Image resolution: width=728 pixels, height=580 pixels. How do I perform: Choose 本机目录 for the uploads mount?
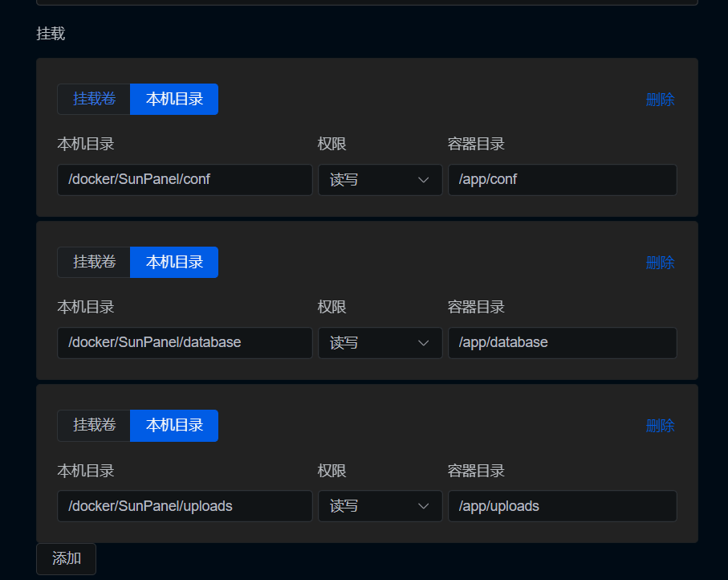coord(174,425)
